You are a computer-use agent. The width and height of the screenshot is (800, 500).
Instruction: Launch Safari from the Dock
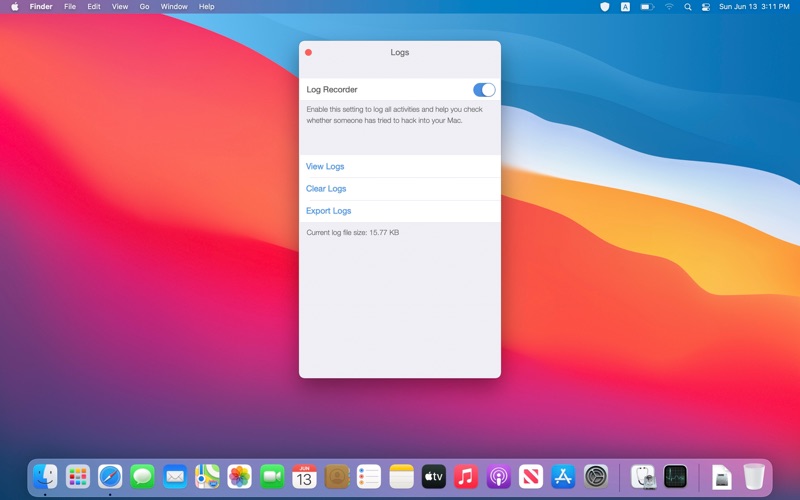click(x=110, y=477)
